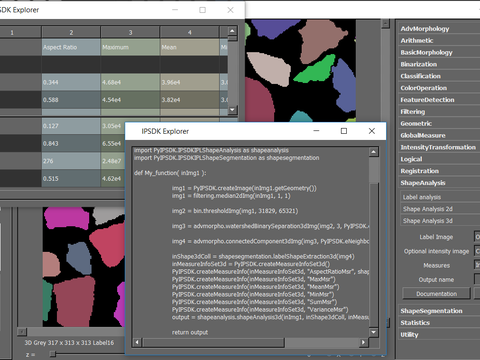Open the Geometric category
The width and height of the screenshot is (480, 360).
[x=416, y=123]
